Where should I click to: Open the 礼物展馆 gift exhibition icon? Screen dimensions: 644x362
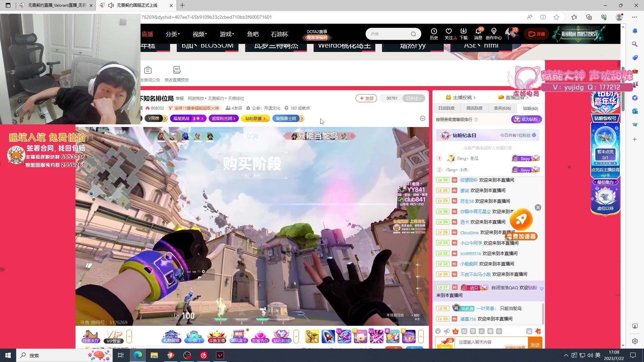tap(172, 337)
